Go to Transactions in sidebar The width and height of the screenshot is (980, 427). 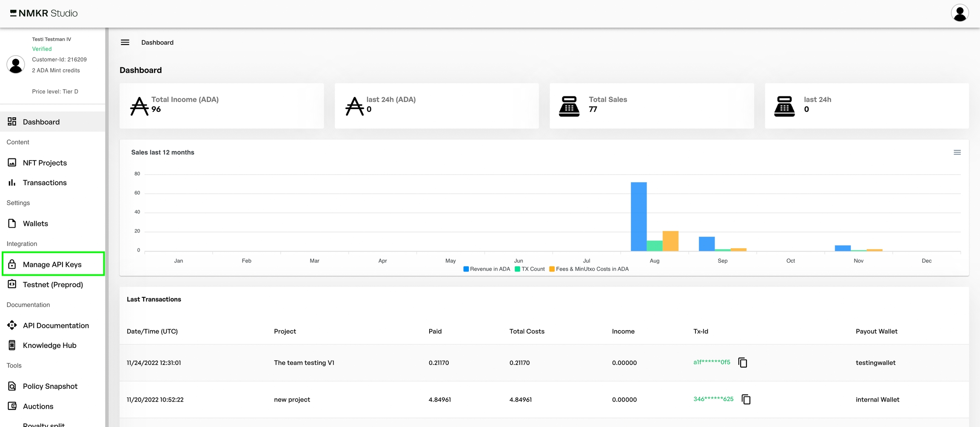point(45,183)
